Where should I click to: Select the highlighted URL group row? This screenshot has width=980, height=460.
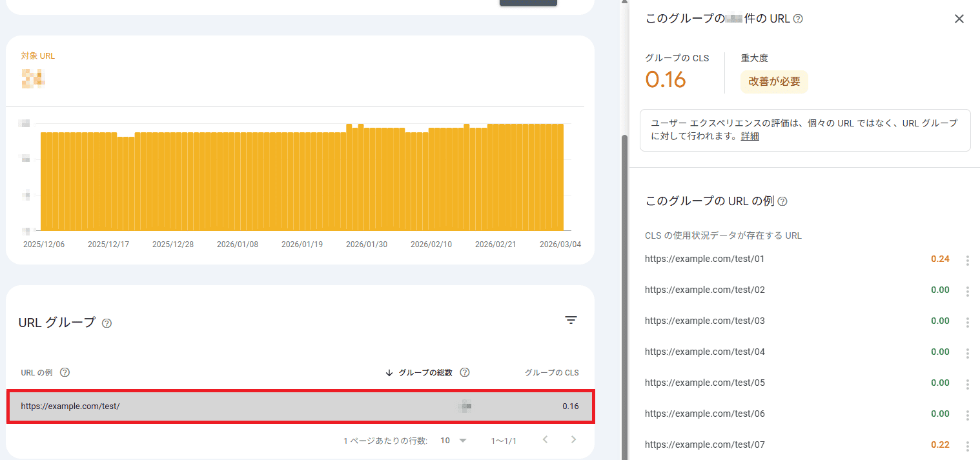(x=301, y=406)
